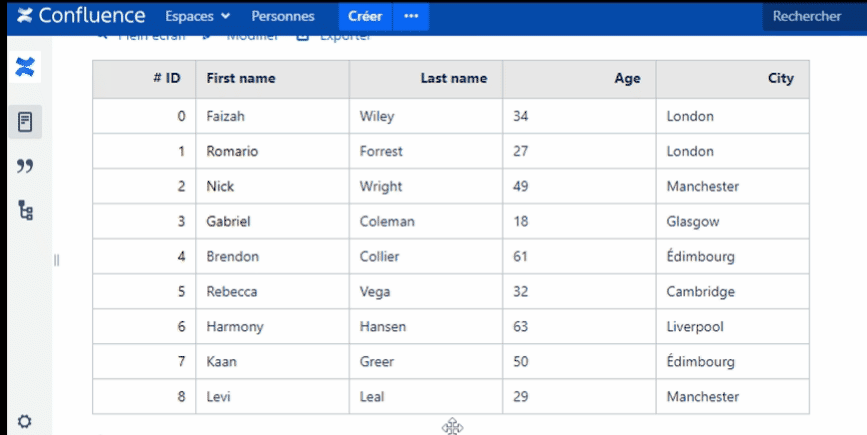Open the Personnes menu item
This screenshot has width=867, height=435.
click(283, 16)
